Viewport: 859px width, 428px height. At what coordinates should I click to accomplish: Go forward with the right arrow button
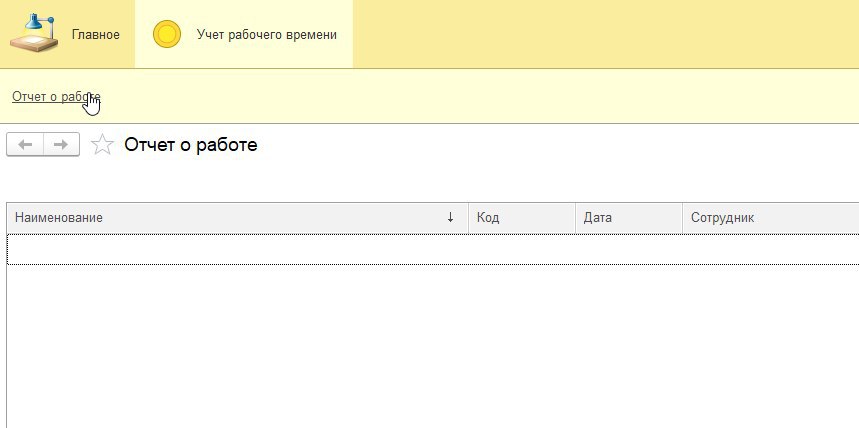point(61,145)
